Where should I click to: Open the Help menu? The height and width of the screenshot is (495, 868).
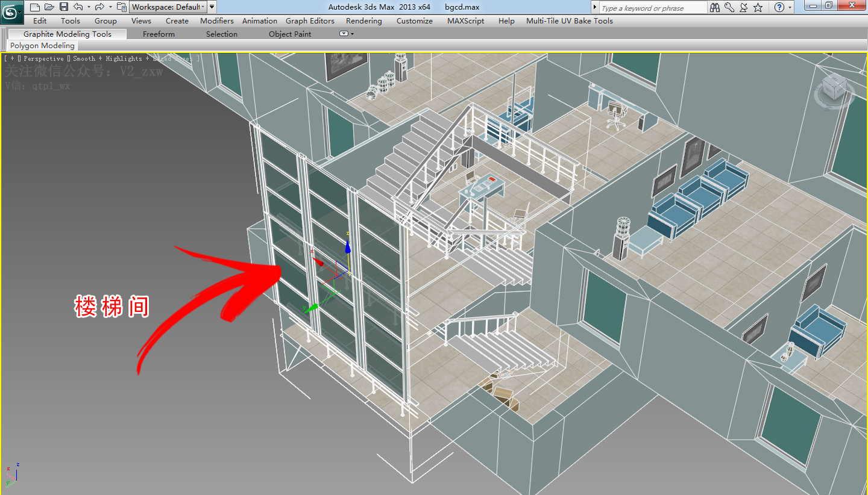pos(506,20)
